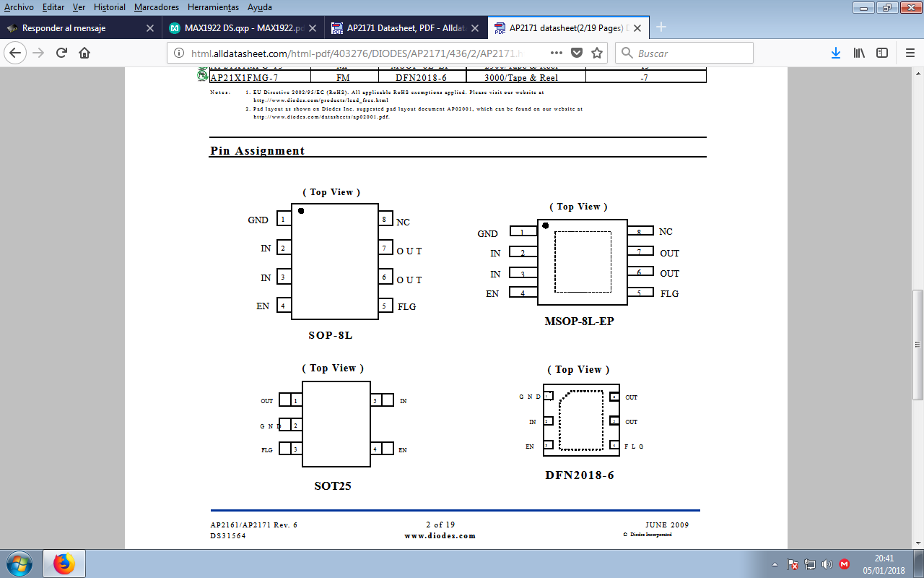The height and width of the screenshot is (578, 924).
Task: Close the 'AP2171 datasheet(2/19 Pages)' tab
Action: click(638, 28)
